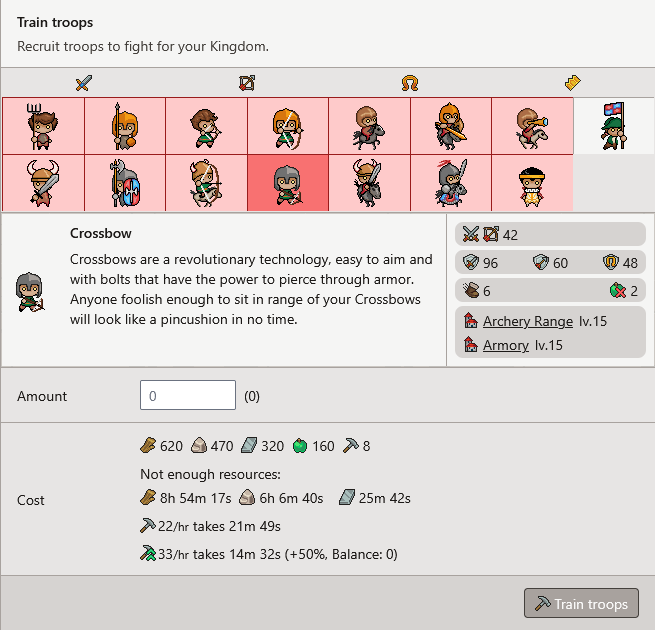Select the mounted horse archer troop

pyautogui.click(x=206, y=183)
